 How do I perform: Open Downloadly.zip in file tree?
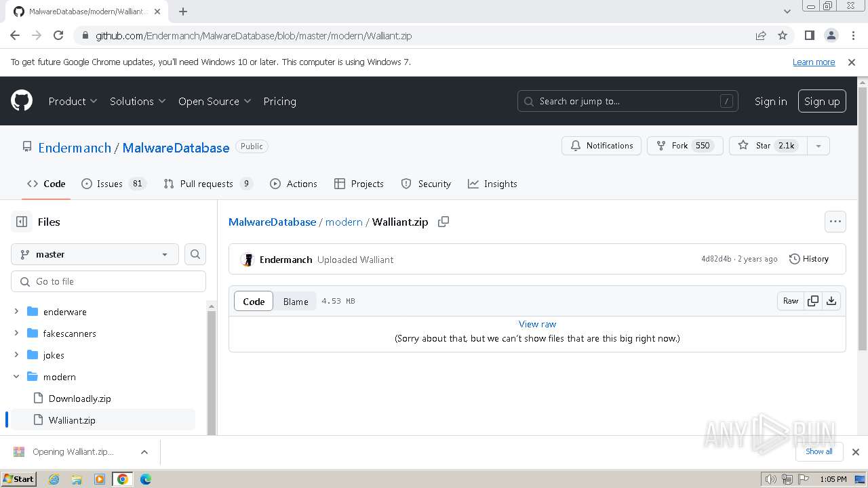coord(79,399)
